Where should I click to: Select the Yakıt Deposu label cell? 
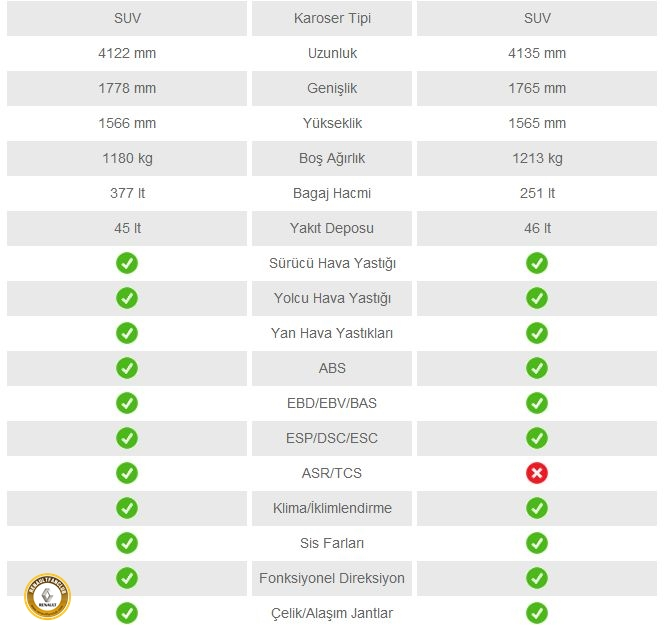pos(332,228)
